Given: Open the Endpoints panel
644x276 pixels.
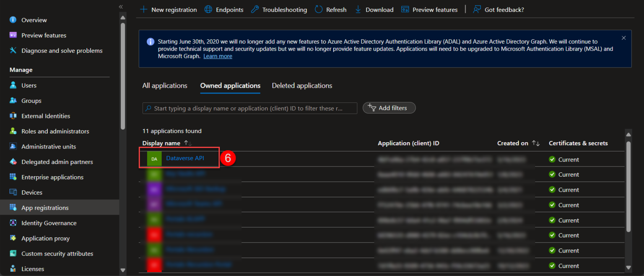Looking at the screenshot, I should 223,9.
